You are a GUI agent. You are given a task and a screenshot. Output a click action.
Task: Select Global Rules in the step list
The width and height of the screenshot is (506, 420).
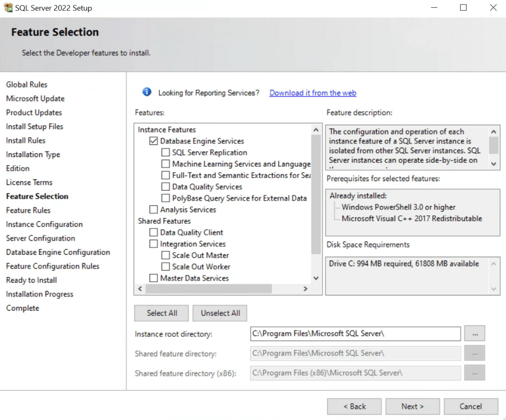27,84
